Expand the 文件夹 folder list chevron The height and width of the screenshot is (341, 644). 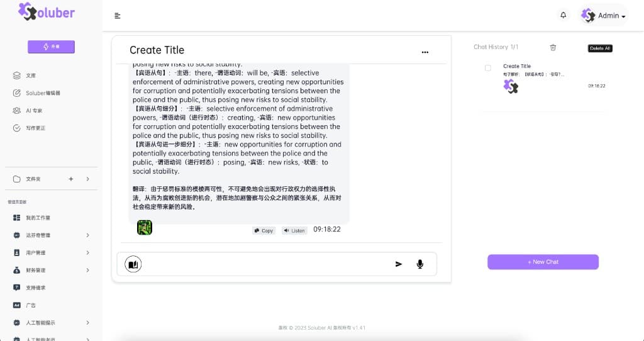[x=87, y=179]
